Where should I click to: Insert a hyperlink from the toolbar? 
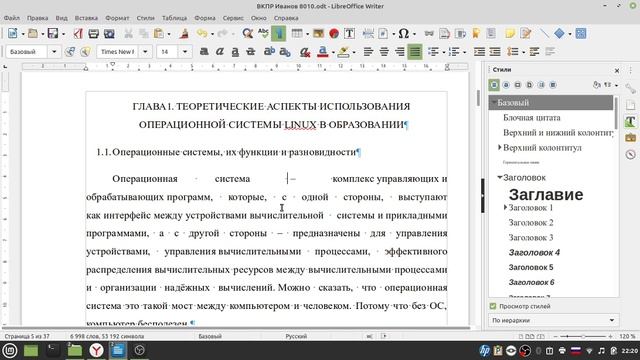pos(429,33)
